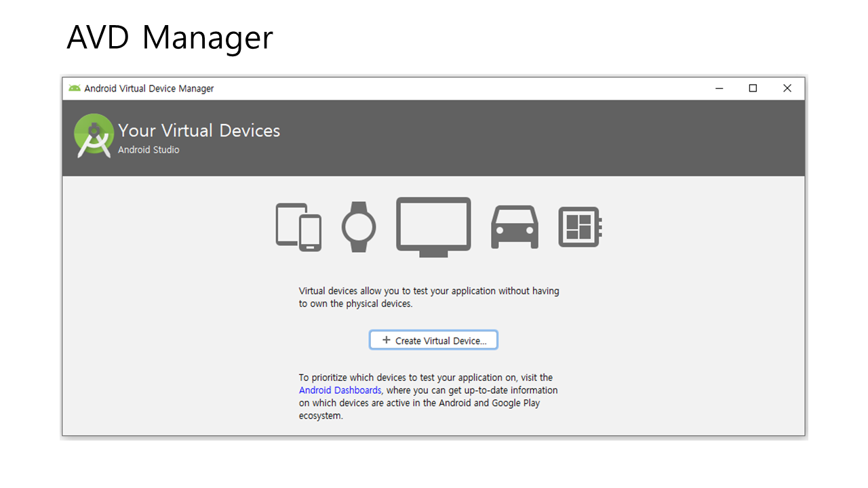Screen dimensions: 868x488
Task: Open the Android Dashboards link
Action: 340,390
